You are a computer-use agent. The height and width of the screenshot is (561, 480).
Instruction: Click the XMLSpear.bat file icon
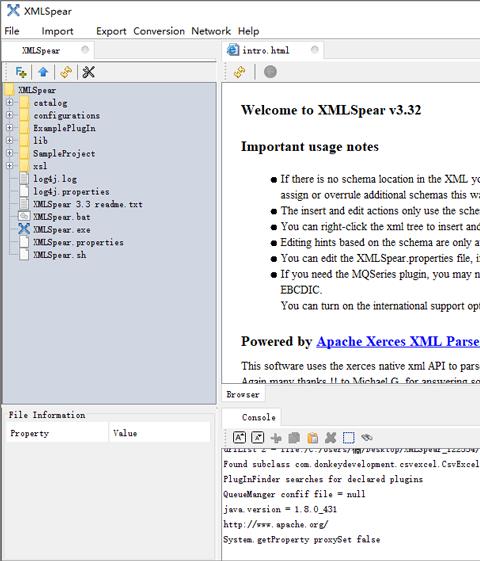click(24, 216)
